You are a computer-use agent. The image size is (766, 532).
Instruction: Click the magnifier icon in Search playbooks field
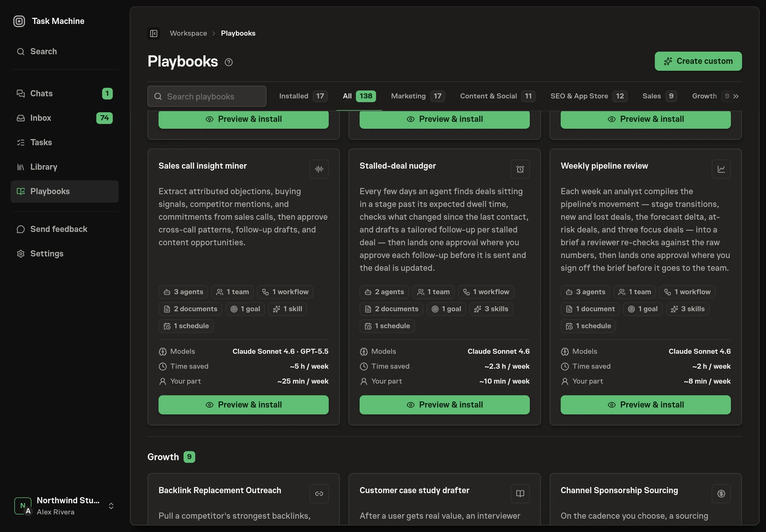tap(158, 97)
